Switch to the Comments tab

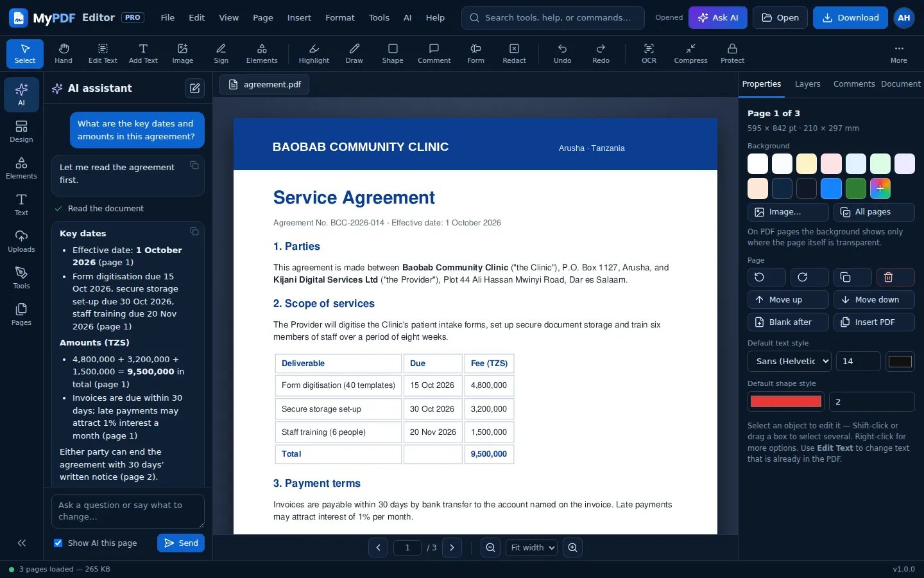point(854,84)
